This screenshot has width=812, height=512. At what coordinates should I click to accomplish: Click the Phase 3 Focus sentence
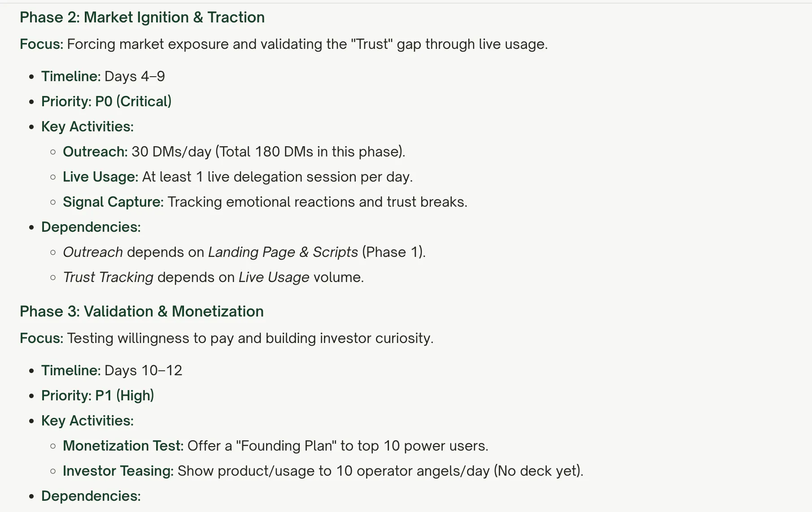pyautogui.click(x=227, y=338)
